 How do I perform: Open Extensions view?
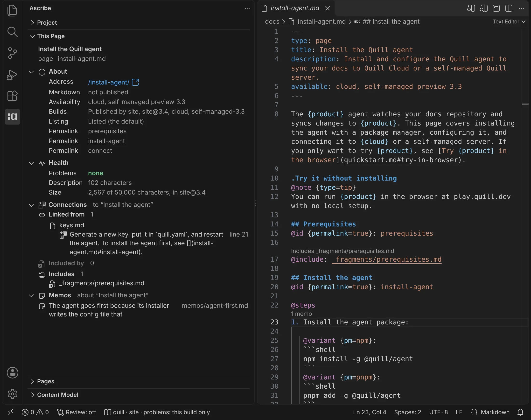(x=12, y=96)
